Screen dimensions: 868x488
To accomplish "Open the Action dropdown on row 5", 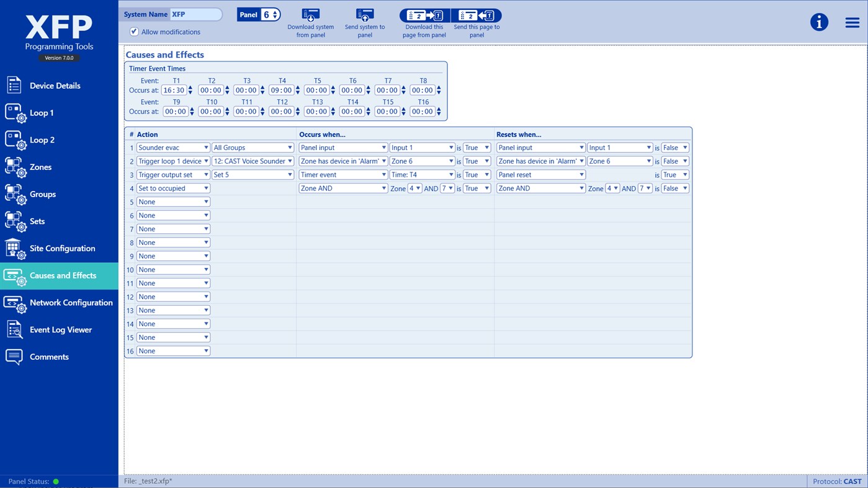I will [x=172, y=202].
